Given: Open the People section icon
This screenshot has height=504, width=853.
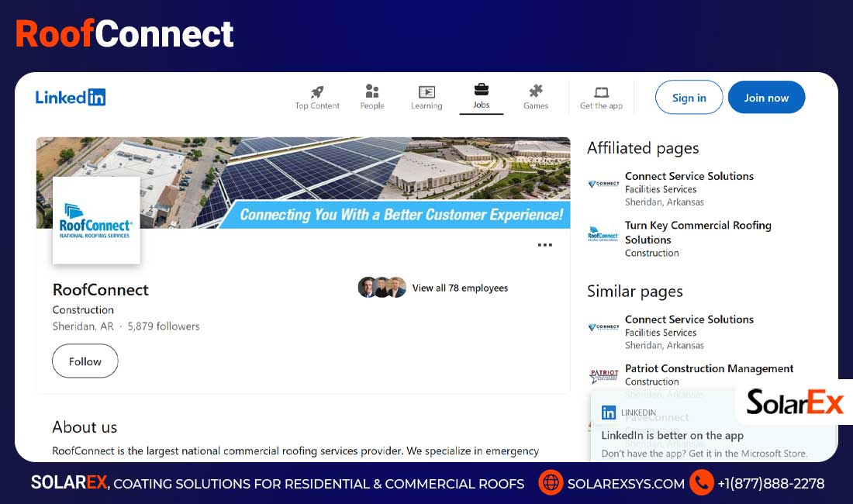Looking at the screenshot, I should pyautogui.click(x=372, y=91).
